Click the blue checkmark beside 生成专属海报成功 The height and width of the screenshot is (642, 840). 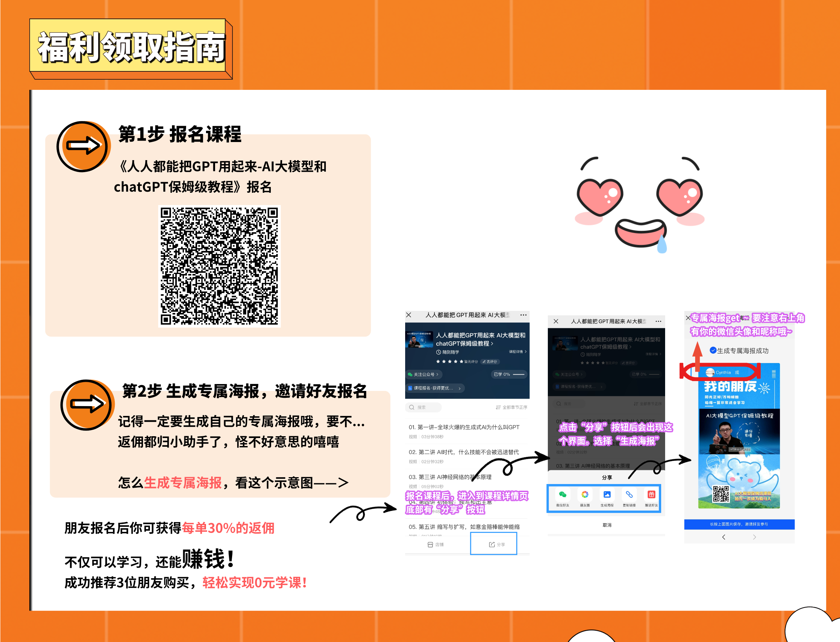coord(713,350)
